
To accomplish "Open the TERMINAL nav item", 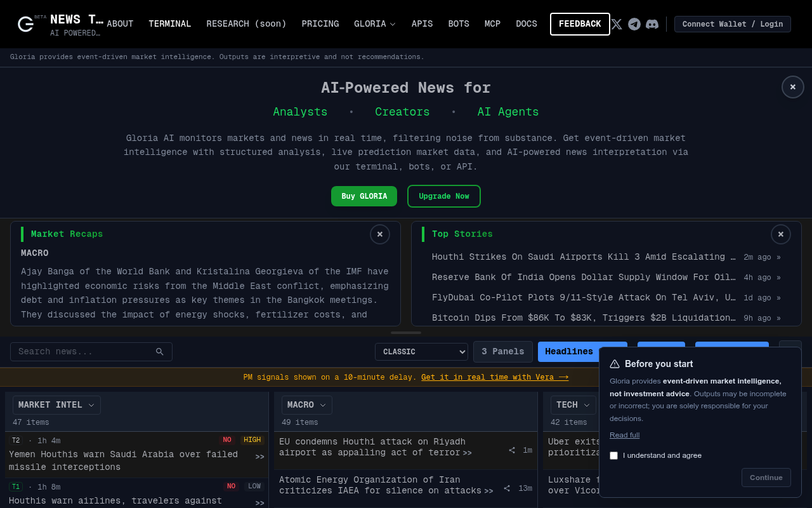I will pos(170,24).
